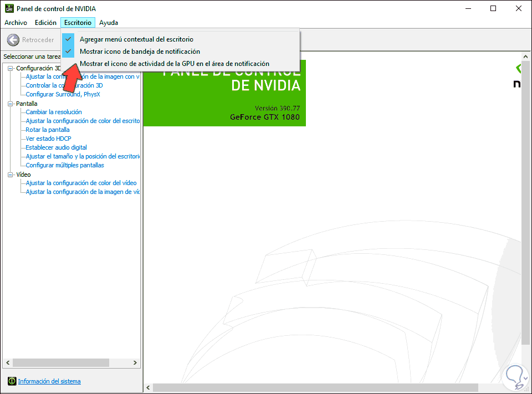This screenshot has width=532, height=394.
Task: Open Rotar la pantalla task
Action: click(x=48, y=130)
